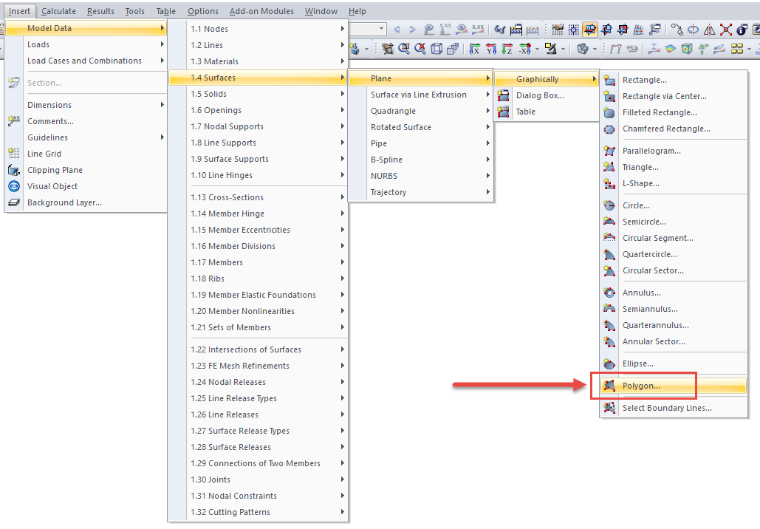
Task: Open the Help menu
Action: [357, 11]
